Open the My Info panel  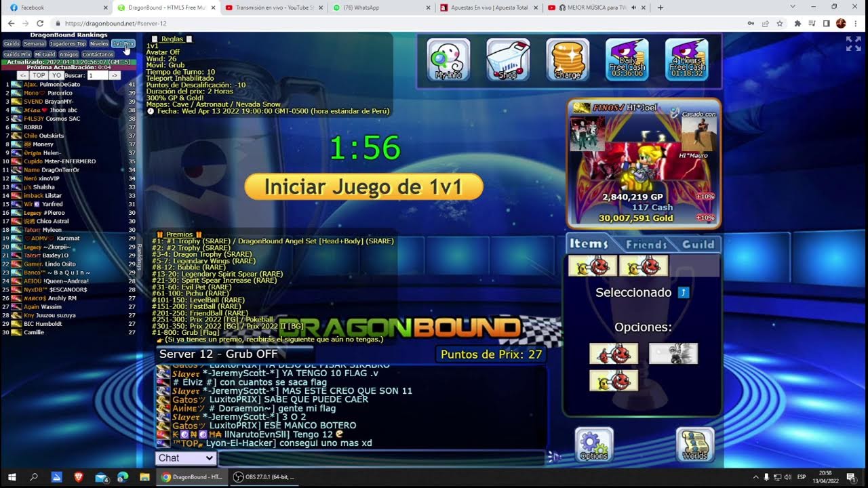point(448,60)
